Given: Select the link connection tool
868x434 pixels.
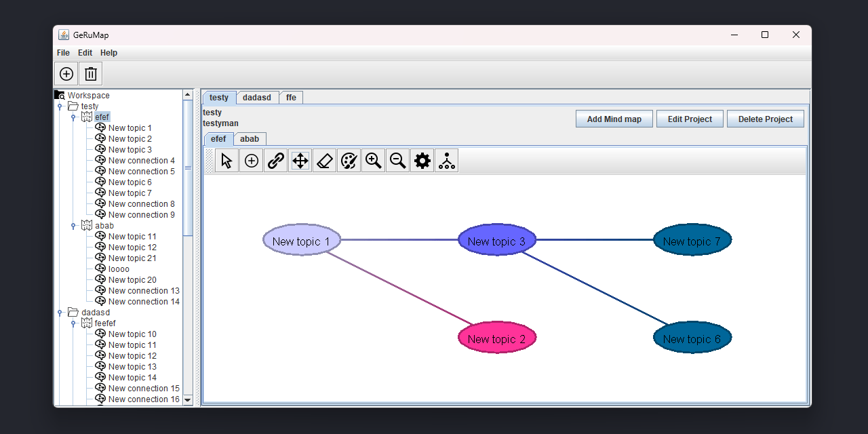Looking at the screenshot, I should pyautogui.click(x=275, y=160).
